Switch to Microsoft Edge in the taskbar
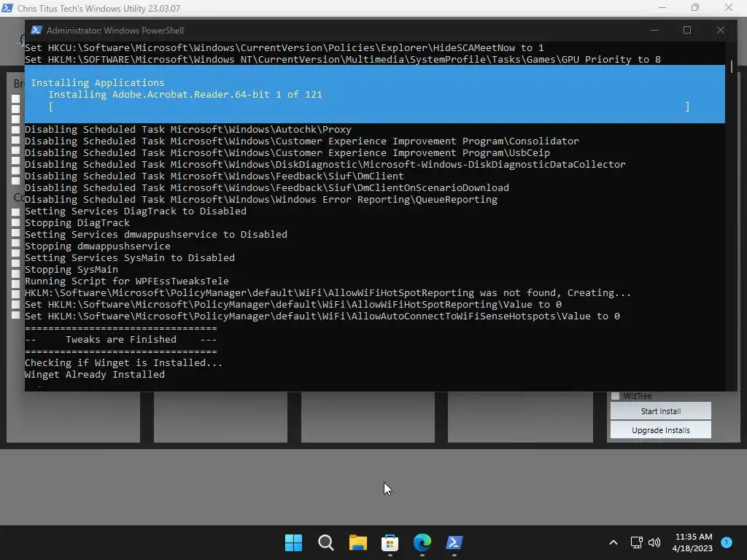The height and width of the screenshot is (560, 747). click(x=422, y=542)
